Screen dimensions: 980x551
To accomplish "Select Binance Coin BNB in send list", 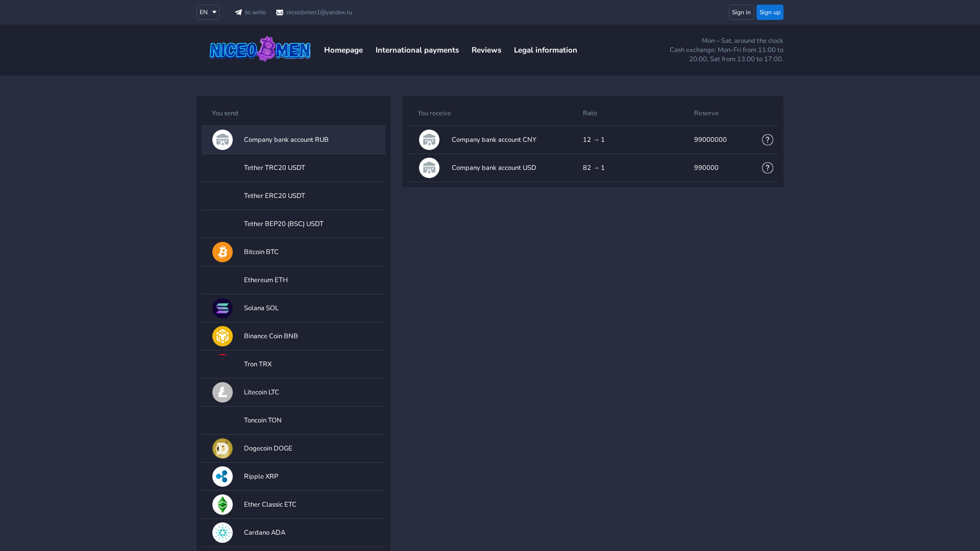I will 293,336.
